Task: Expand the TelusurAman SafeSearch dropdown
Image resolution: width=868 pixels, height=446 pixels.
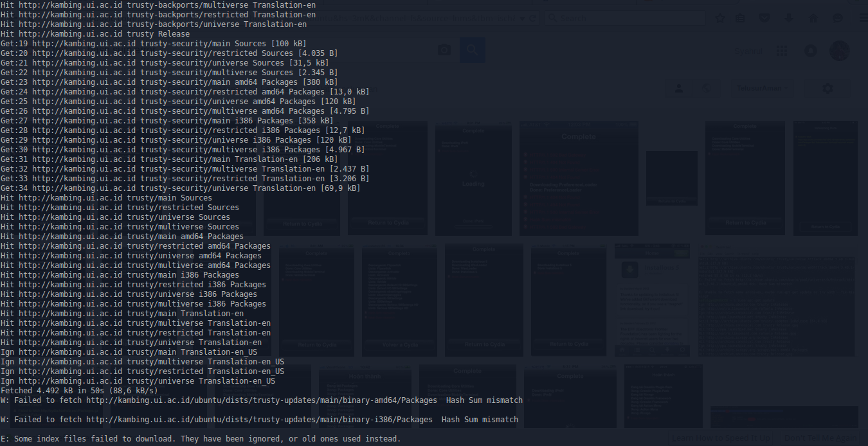Action: tap(786, 88)
